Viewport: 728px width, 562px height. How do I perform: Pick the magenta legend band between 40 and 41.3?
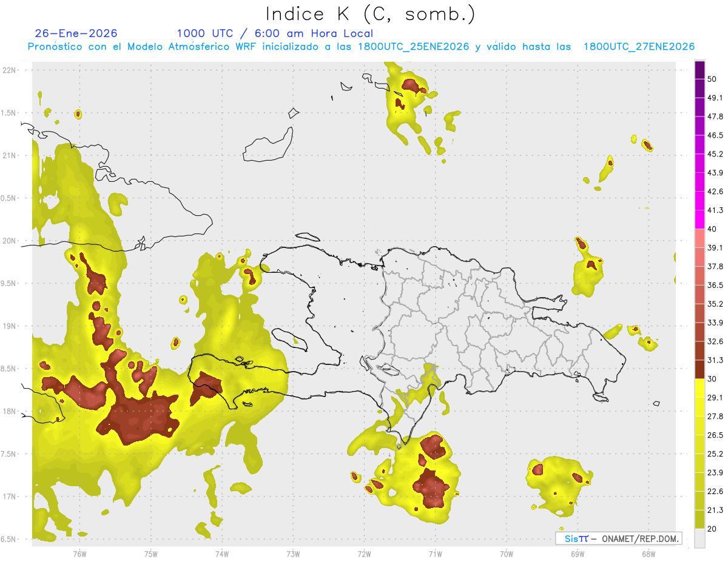(699, 219)
